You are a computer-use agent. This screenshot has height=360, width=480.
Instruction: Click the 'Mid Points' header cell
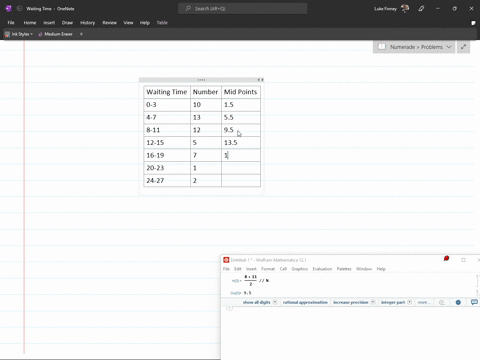click(x=241, y=92)
